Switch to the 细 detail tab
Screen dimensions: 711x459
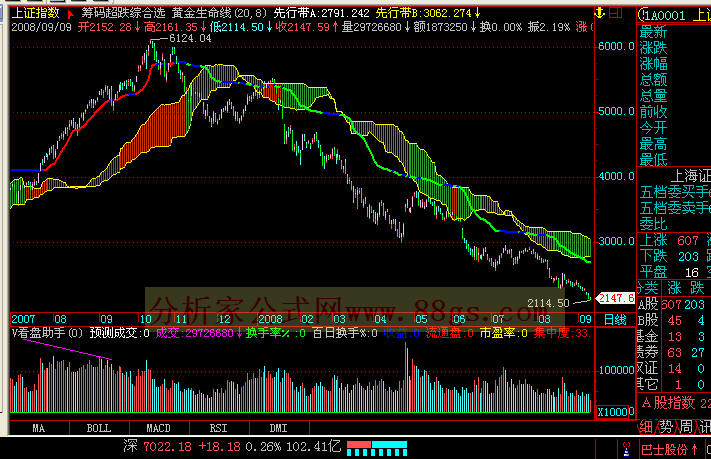tap(646, 427)
